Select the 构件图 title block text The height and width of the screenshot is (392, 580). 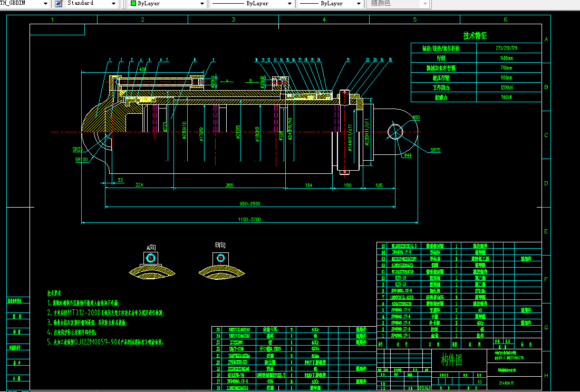pos(452,359)
